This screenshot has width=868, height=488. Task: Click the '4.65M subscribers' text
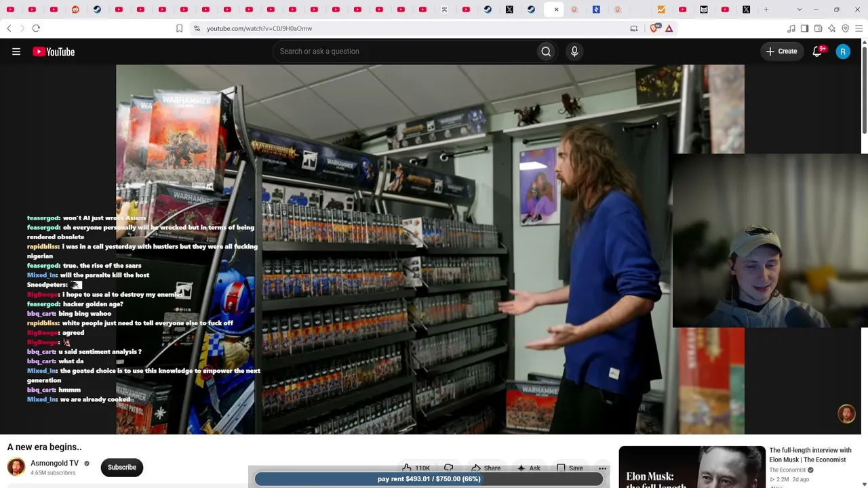click(53, 473)
